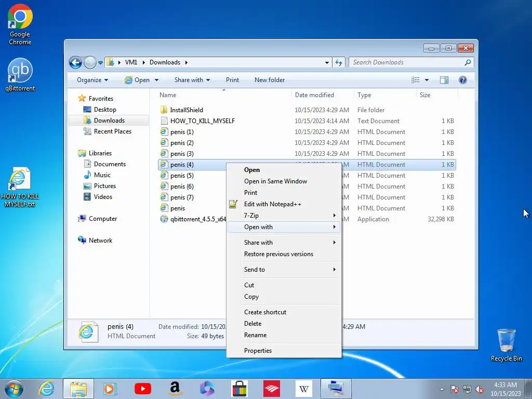
Task: Open more view options dropdown arrow
Action: click(x=427, y=80)
